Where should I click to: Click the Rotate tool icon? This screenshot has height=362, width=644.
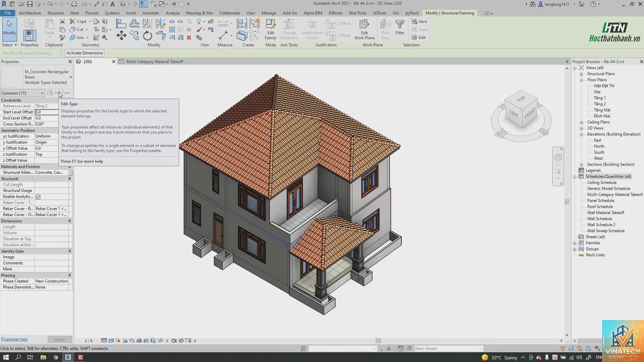[x=147, y=36]
